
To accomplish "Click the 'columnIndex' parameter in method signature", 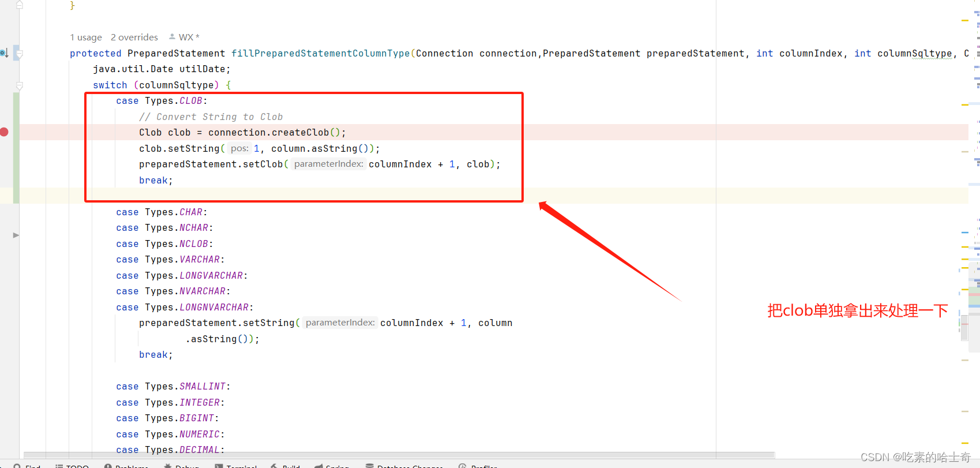I will pos(811,54).
